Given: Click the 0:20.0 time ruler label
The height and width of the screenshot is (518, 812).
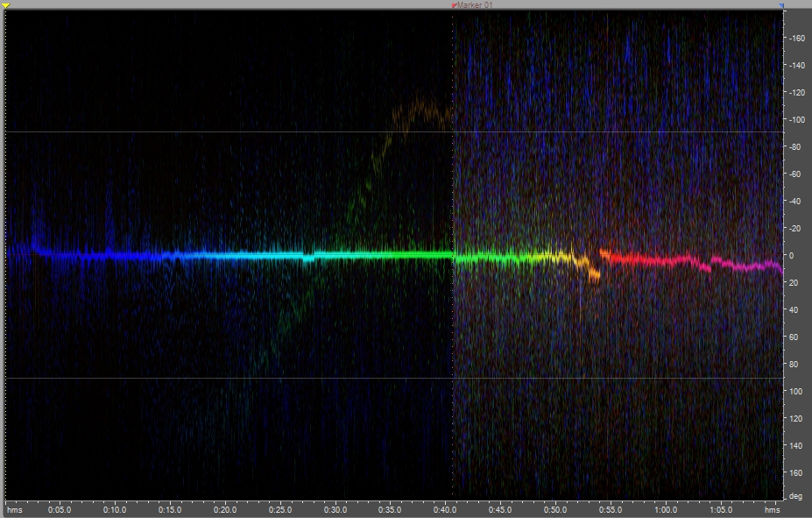Looking at the screenshot, I should click(225, 510).
